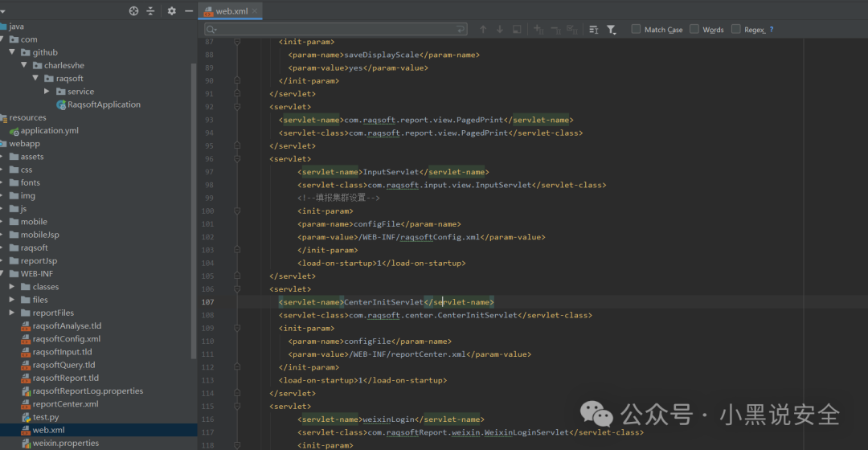Open the search help question mark
868x450 pixels.
tap(772, 30)
